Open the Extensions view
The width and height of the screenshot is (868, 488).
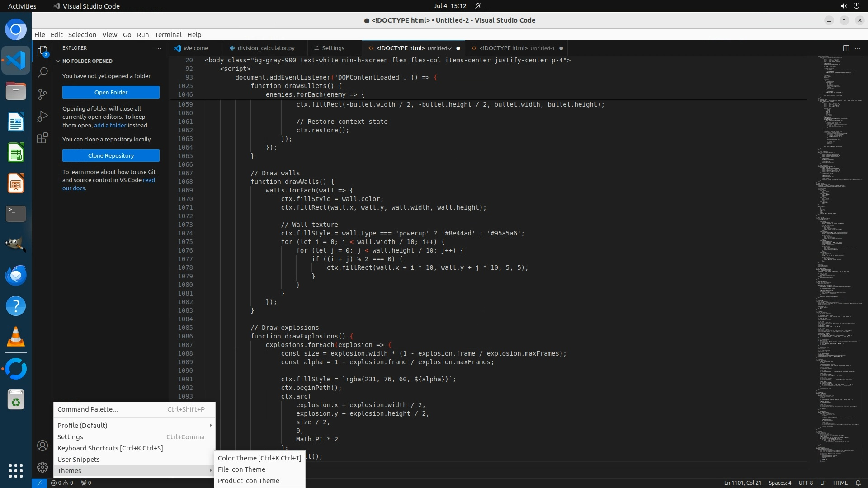coord(42,138)
